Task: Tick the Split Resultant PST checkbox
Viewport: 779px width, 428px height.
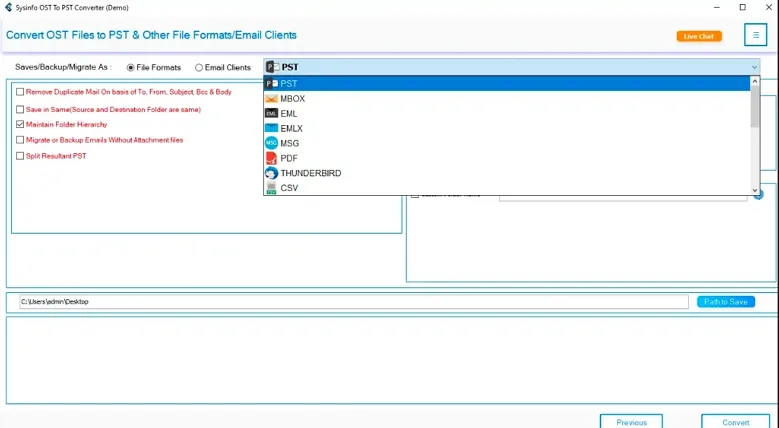Action: (20, 156)
